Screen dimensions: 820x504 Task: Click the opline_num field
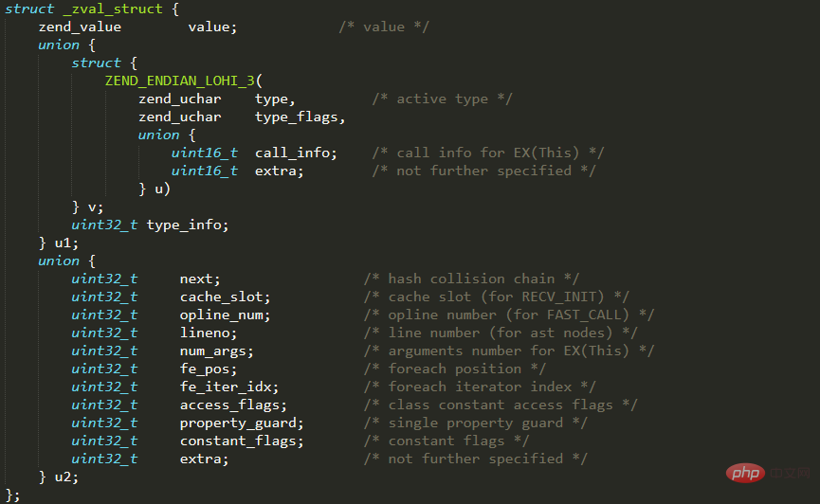click(x=224, y=315)
